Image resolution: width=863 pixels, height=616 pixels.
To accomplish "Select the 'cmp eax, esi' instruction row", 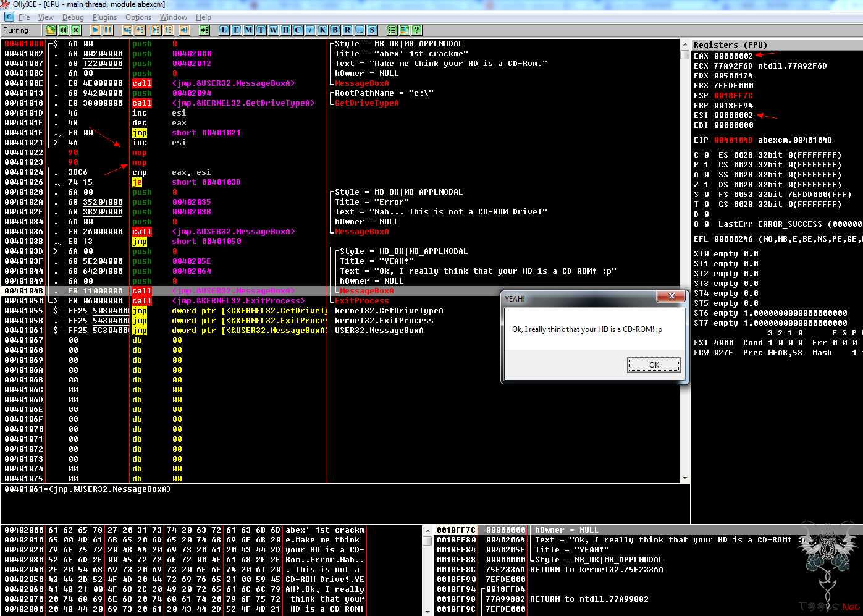I will point(341,172).
